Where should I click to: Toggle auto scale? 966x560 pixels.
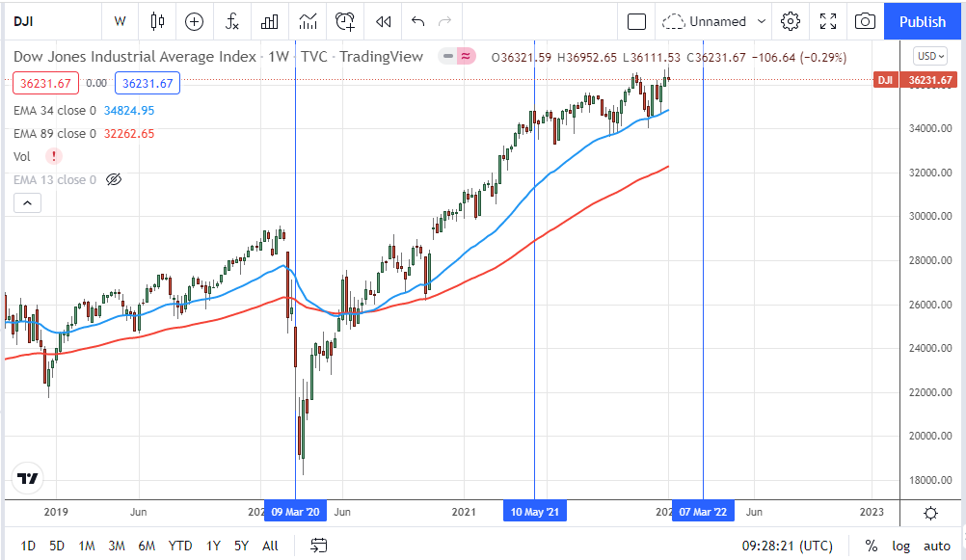coord(936,546)
